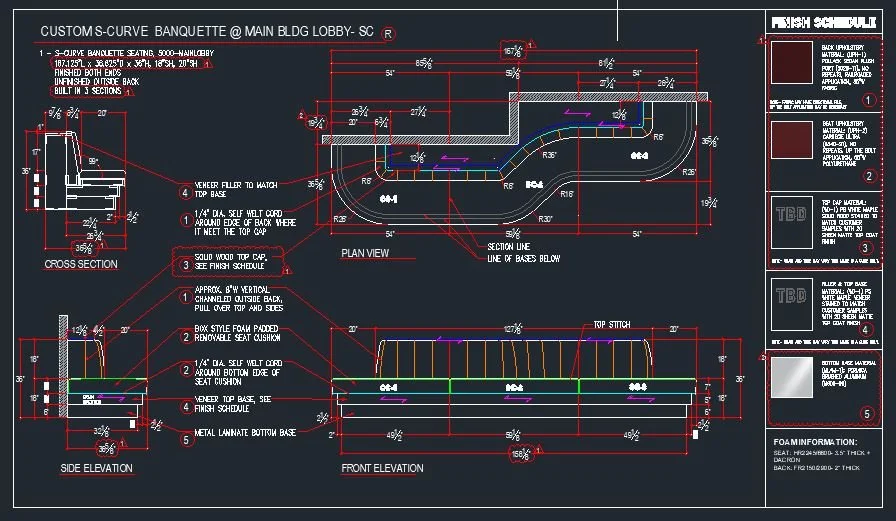Select the '99°' angle label in cross section
The height and width of the screenshot is (521, 896).
93,161
